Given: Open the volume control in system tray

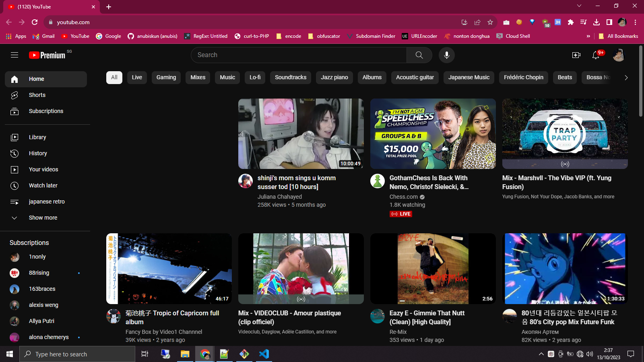Looking at the screenshot, I should click(x=590, y=354).
